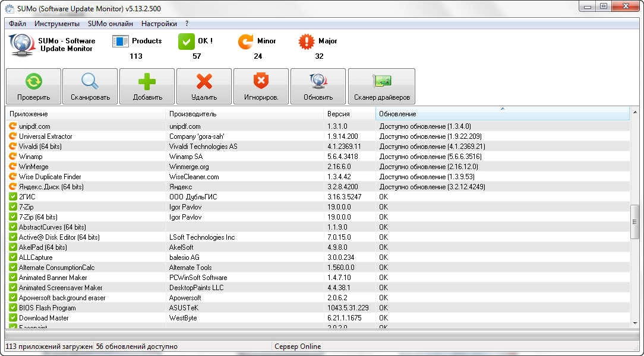Image resolution: width=644 pixels, height=356 pixels.
Task: Click version cell 3.16.3.5247
Action: [x=344, y=196]
